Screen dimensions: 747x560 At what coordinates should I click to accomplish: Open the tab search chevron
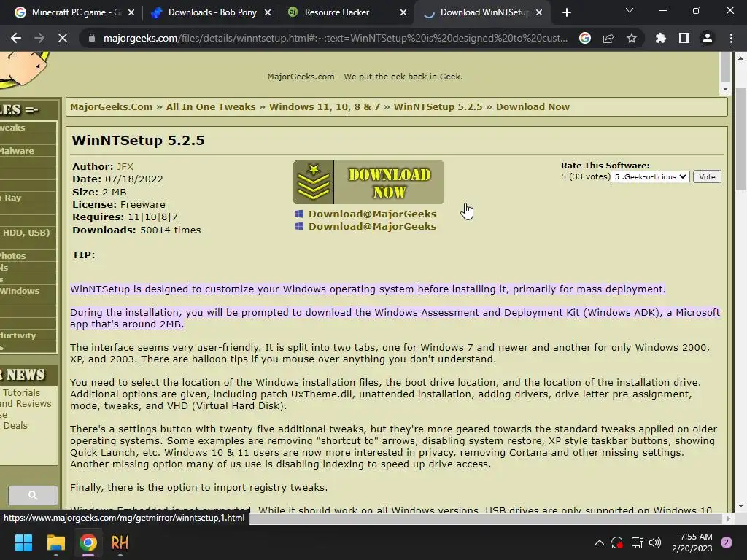630,10
